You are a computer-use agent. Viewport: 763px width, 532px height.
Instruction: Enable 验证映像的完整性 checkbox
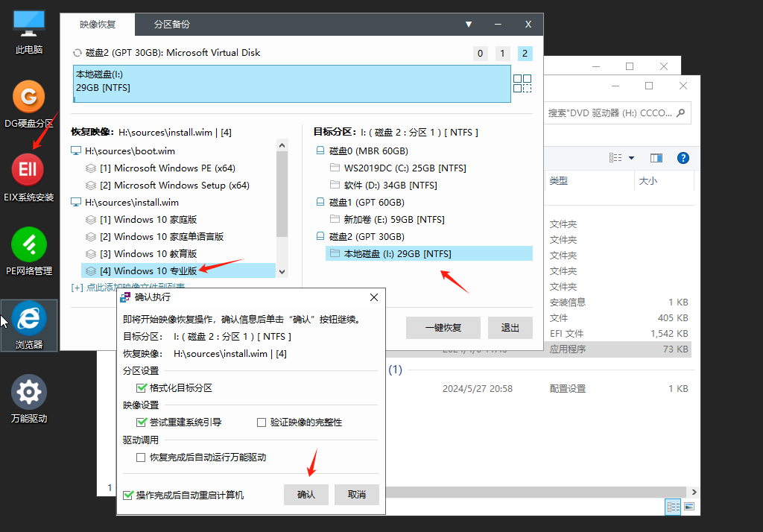(x=262, y=422)
